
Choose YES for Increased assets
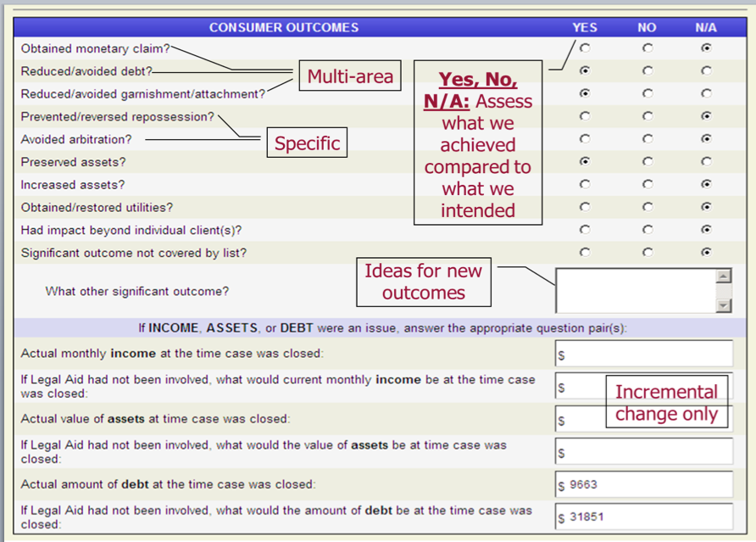coord(585,184)
